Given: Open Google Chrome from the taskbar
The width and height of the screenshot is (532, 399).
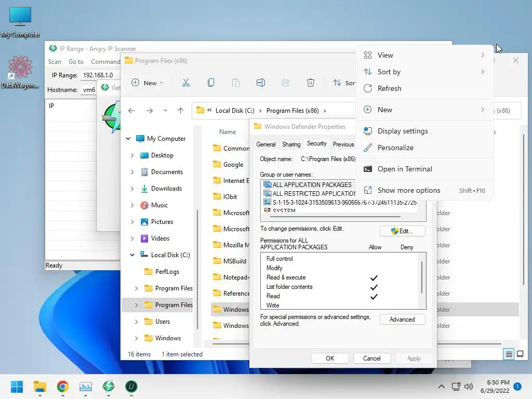Looking at the screenshot, I should (62, 387).
